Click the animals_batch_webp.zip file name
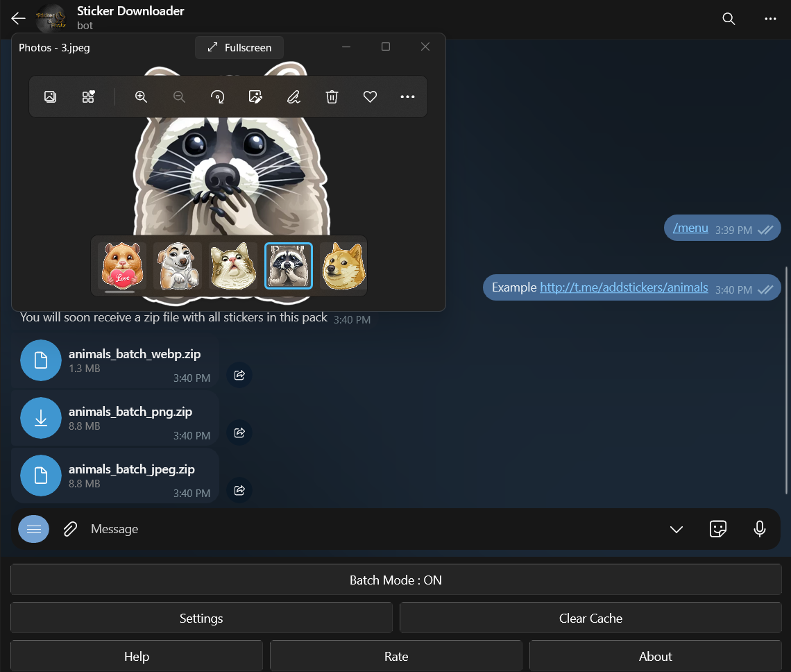Screen dimensions: 791x672 pyautogui.click(x=135, y=354)
